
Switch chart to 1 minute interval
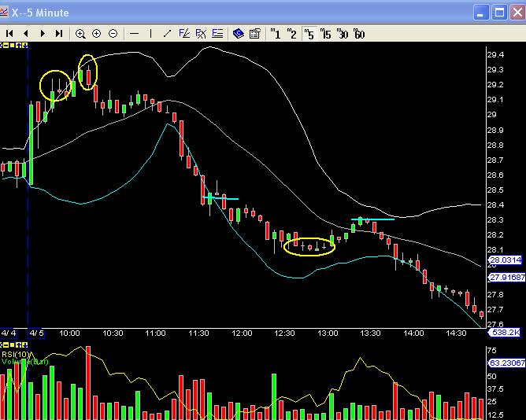click(276, 34)
